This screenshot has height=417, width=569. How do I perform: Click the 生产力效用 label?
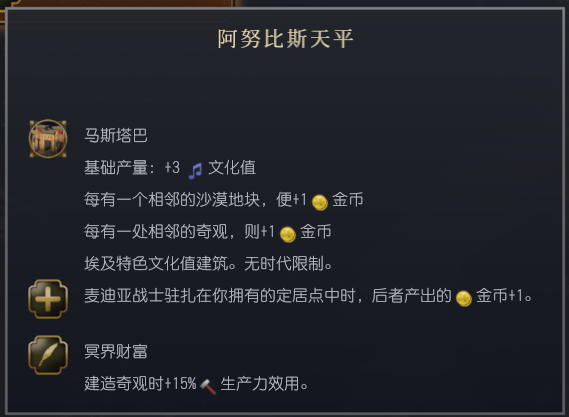point(264,383)
